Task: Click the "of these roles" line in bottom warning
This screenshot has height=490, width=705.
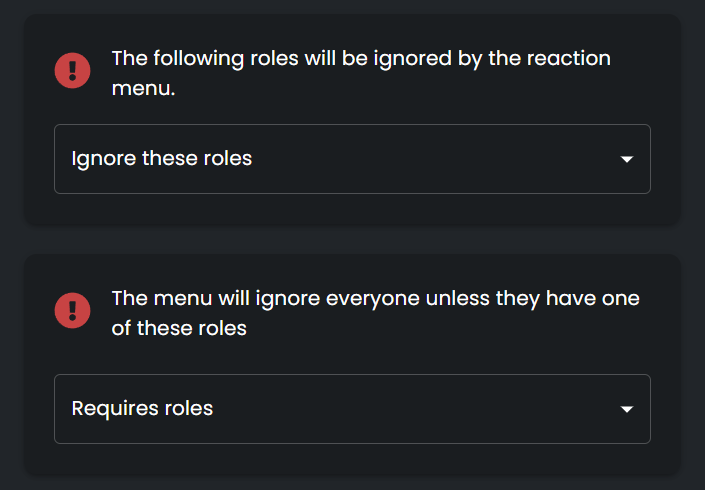Action: (179, 328)
